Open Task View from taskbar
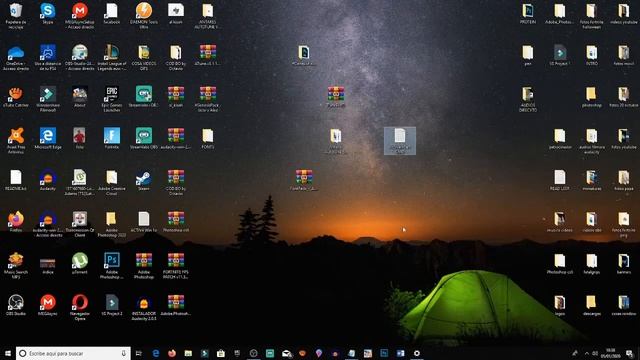Viewport: 640px width, 360px height. click(x=138, y=353)
